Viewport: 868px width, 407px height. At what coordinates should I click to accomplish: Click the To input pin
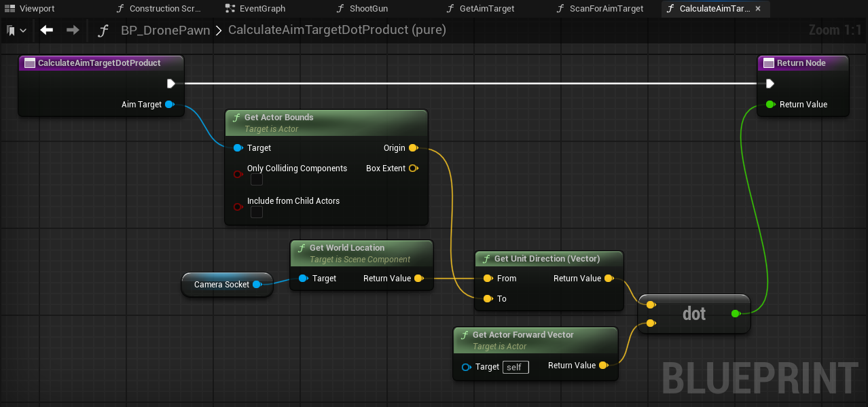(x=488, y=298)
